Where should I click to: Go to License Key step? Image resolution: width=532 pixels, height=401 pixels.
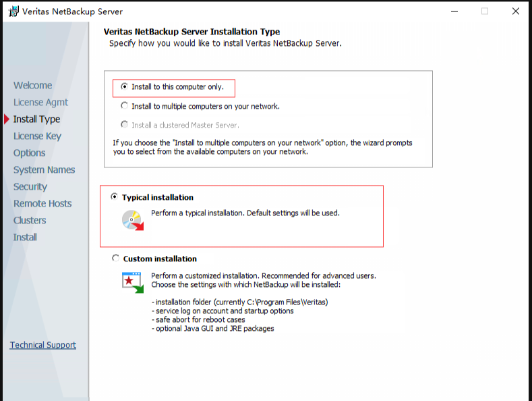pos(37,136)
